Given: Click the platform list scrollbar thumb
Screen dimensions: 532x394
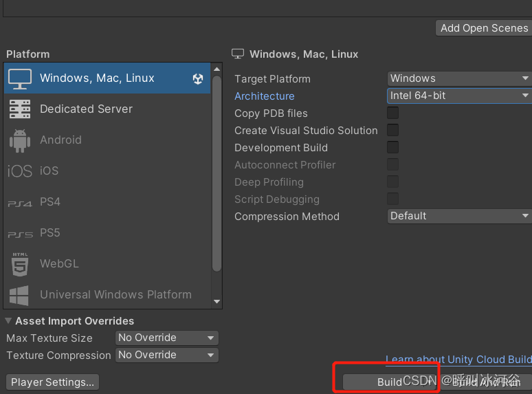Looking at the screenshot, I should point(217,173).
